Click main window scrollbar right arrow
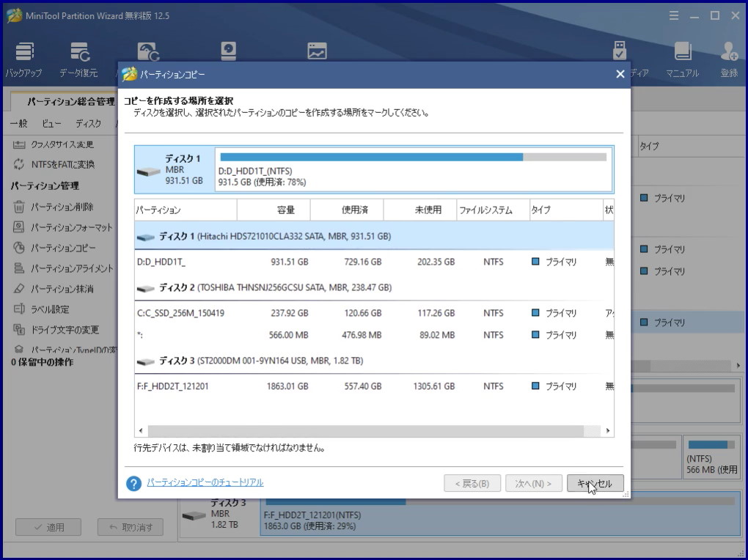This screenshot has height=560, width=748. click(738, 366)
